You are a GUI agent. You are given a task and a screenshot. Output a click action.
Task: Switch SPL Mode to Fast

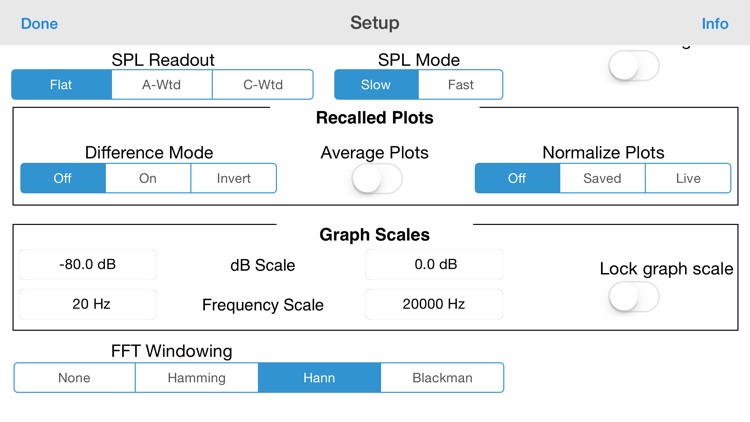[461, 85]
